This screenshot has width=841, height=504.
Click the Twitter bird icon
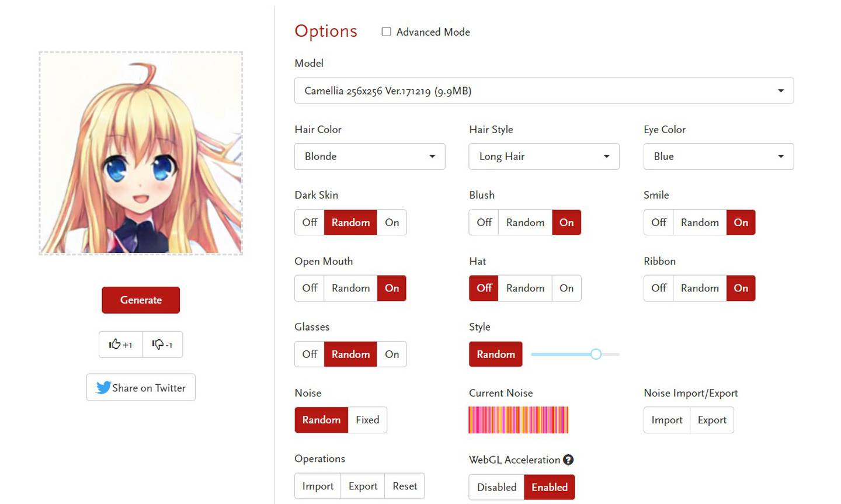click(103, 388)
